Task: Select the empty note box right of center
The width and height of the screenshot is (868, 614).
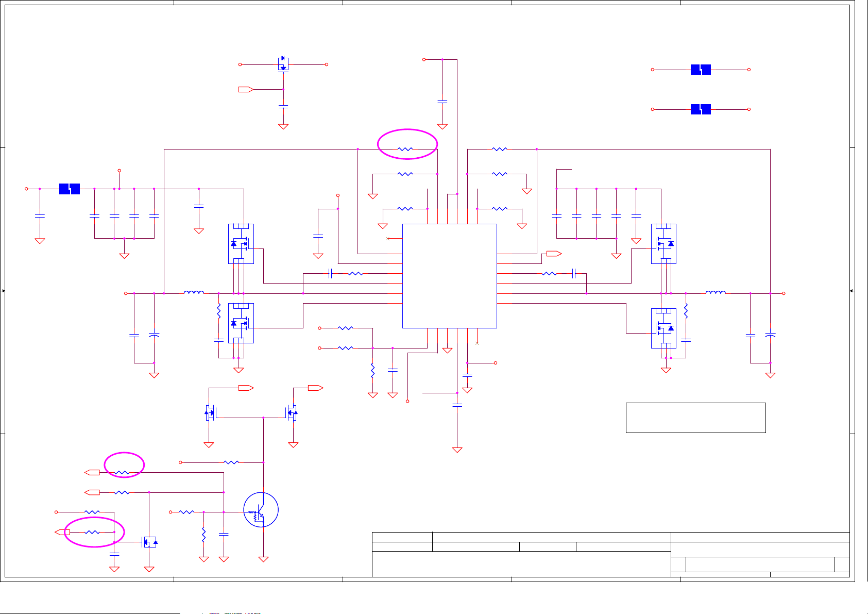Action: (695, 418)
